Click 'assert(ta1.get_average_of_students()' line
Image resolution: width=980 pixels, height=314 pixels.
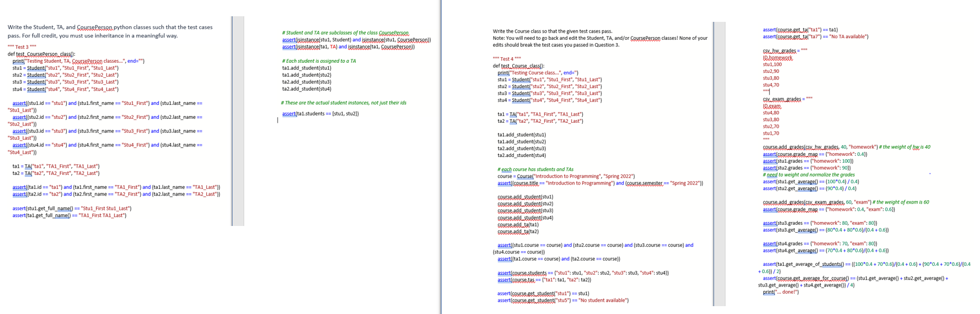(x=864, y=267)
